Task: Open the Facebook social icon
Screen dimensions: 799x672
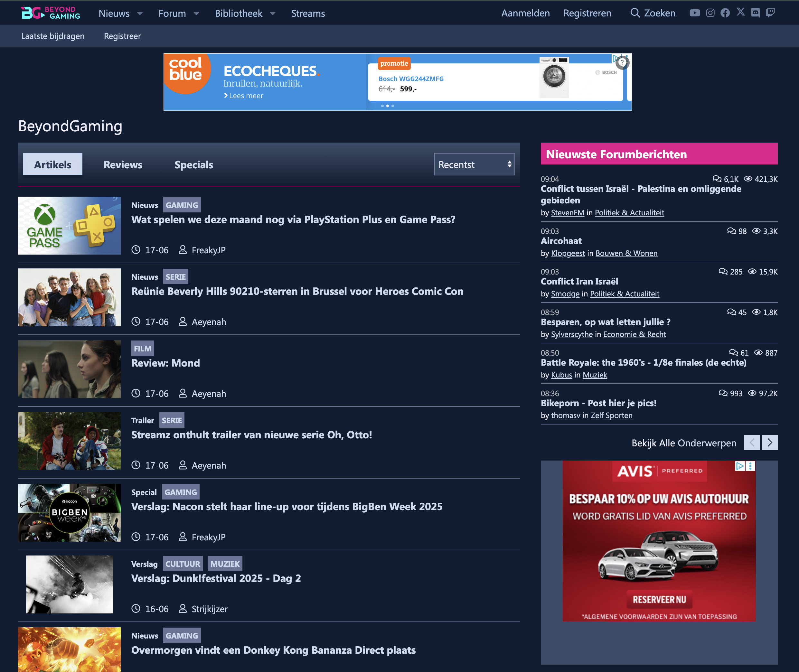Action: [x=725, y=13]
